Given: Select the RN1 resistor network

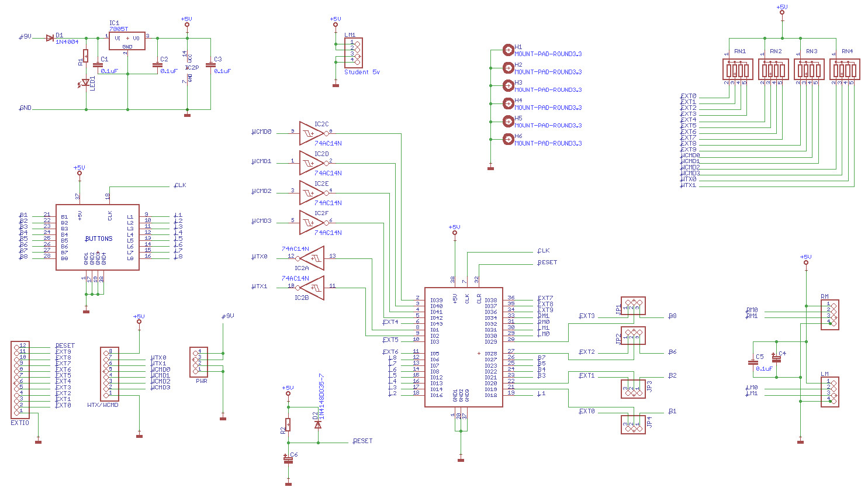Looking at the screenshot, I should click(737, 70).
